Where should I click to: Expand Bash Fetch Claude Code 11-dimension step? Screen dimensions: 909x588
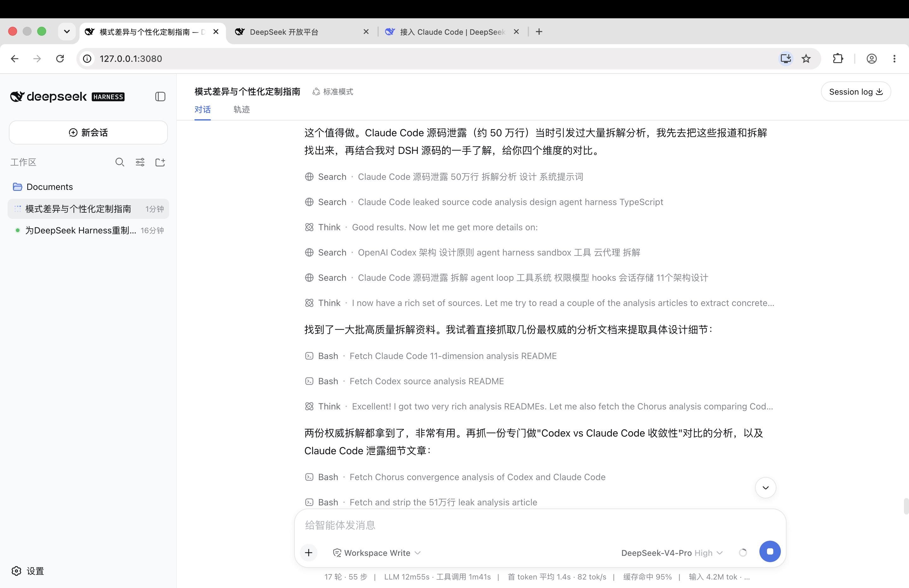coord(431,356)
